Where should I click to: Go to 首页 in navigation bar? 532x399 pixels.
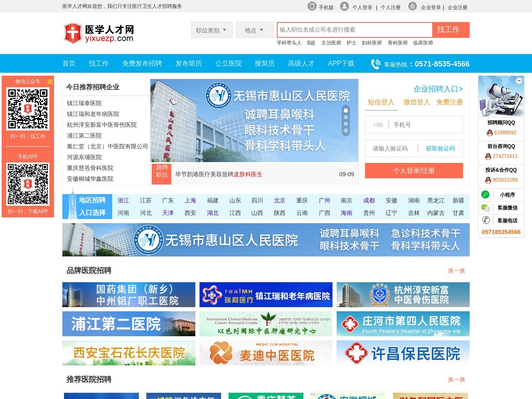(69, 64)
